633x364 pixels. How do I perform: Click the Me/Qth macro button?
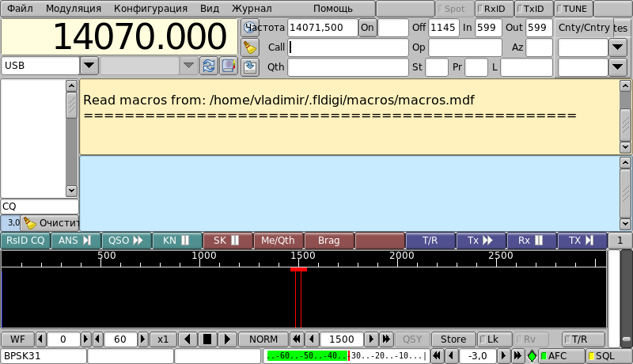(x=278, y=241)
